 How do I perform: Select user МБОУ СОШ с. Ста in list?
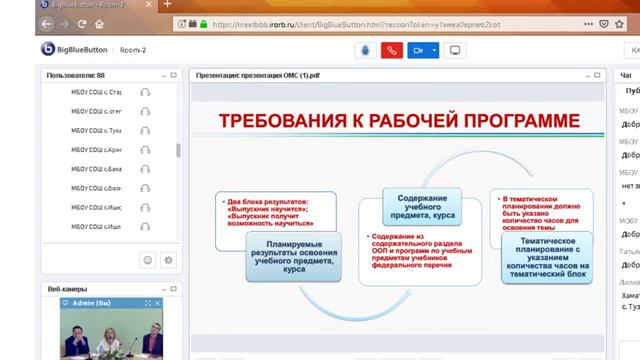(x=96, y=92)
